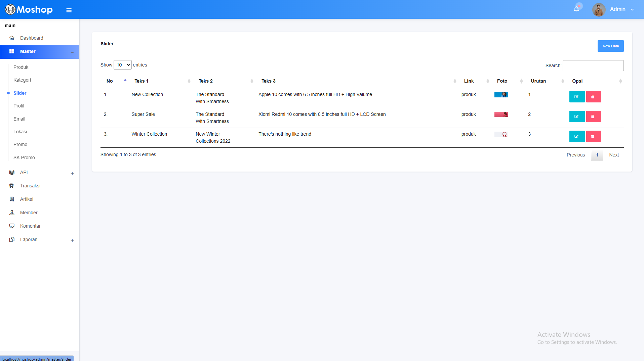Expand the Admin user dropdown arrow

(x=632, y=10)
